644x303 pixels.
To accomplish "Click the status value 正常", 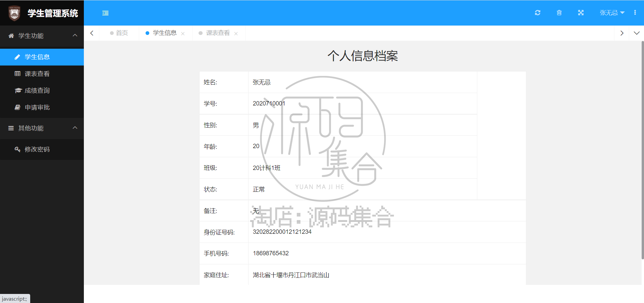I will pyautogui.click(x=259, y=189).
